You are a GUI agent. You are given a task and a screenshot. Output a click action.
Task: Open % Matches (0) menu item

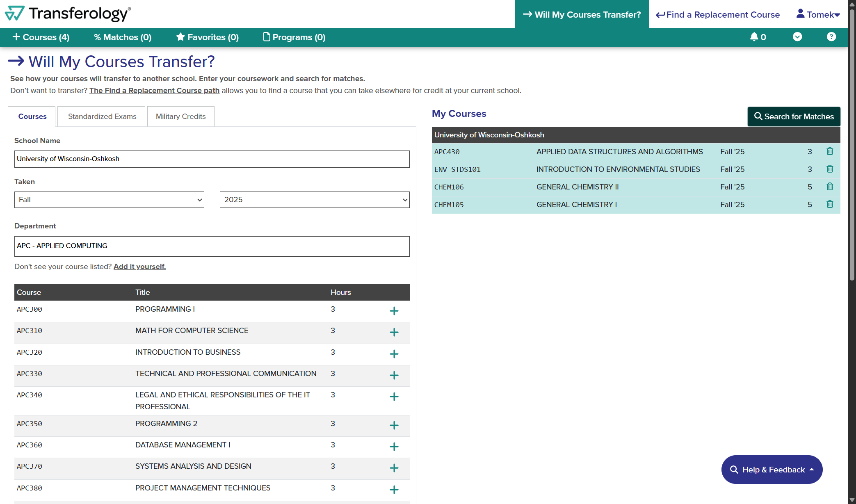123,37
